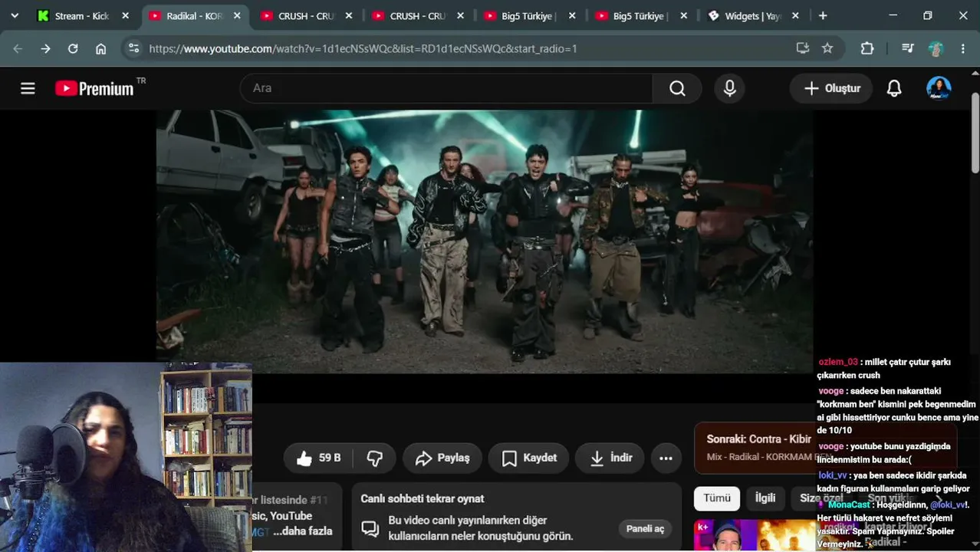Go forward in browser history
The height and width of the screenshot is (552, 980).
45,48
